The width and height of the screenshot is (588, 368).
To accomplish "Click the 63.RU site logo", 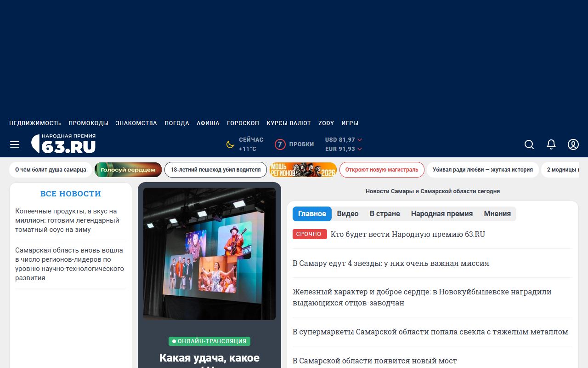I will pos(63,144).
